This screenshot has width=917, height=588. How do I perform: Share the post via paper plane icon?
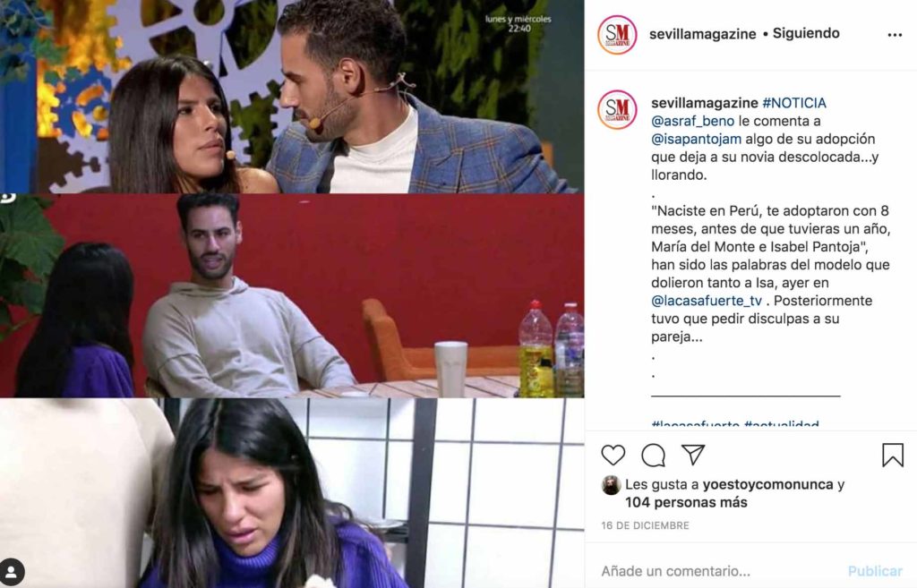pos(693,455)
